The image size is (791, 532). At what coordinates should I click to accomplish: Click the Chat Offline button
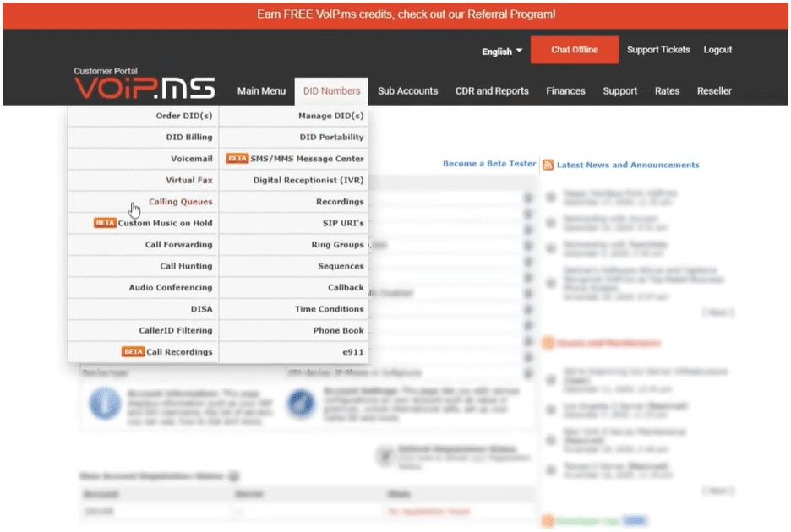click(x=574, y=50)
